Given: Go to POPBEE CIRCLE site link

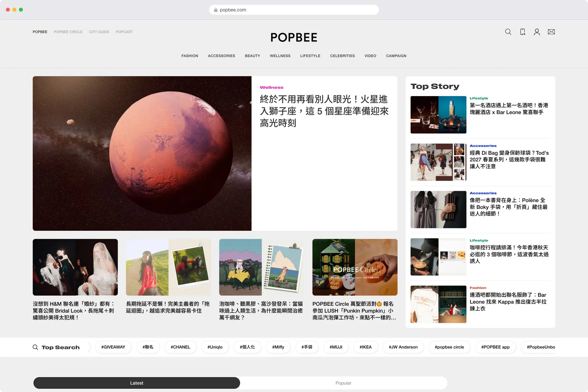Looking at the screenshot, I should pyautogui.click(x=68, y=32).
